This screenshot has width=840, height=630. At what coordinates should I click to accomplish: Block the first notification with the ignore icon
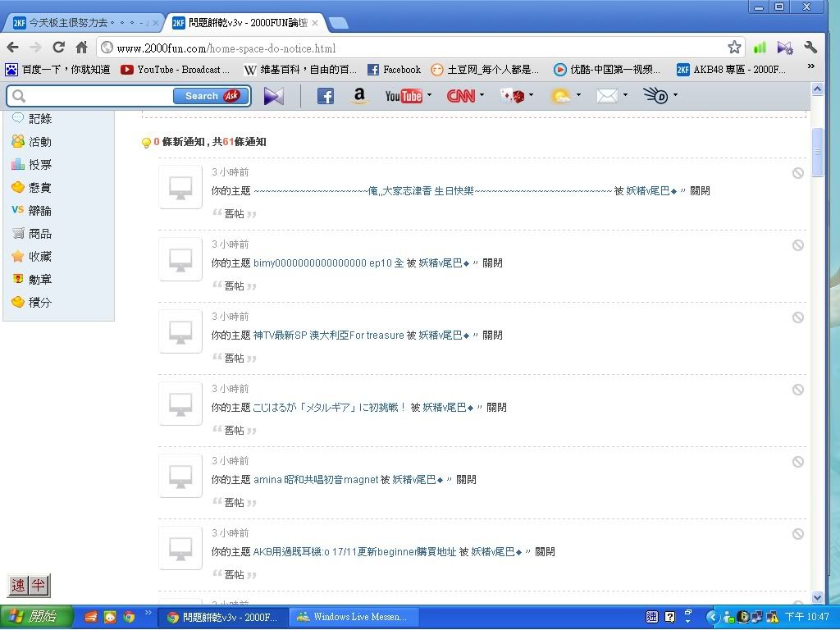coord(797,173)
